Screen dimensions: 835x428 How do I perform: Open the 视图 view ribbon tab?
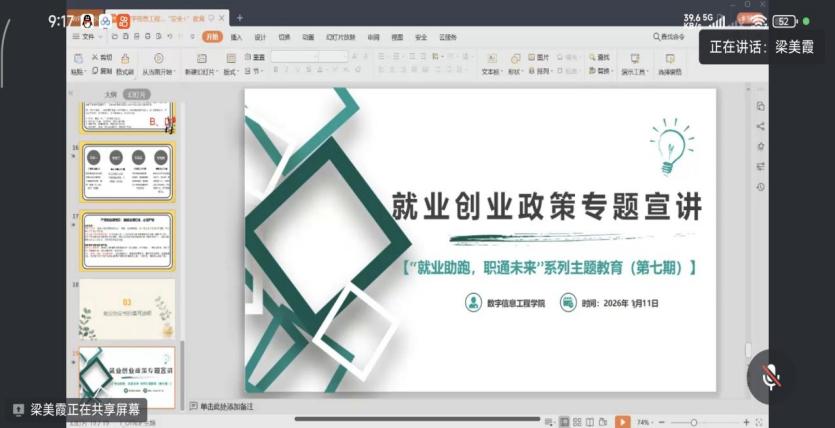397,37
